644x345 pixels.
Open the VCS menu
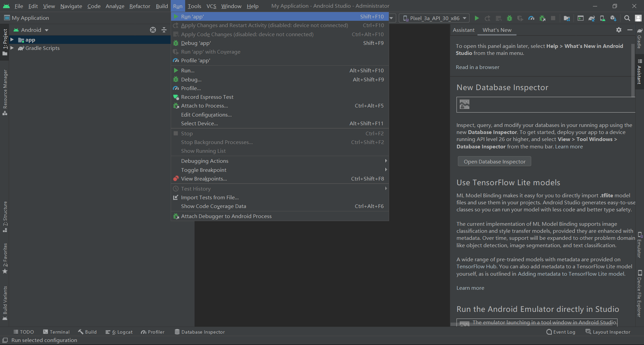click(x=211, y=6)
